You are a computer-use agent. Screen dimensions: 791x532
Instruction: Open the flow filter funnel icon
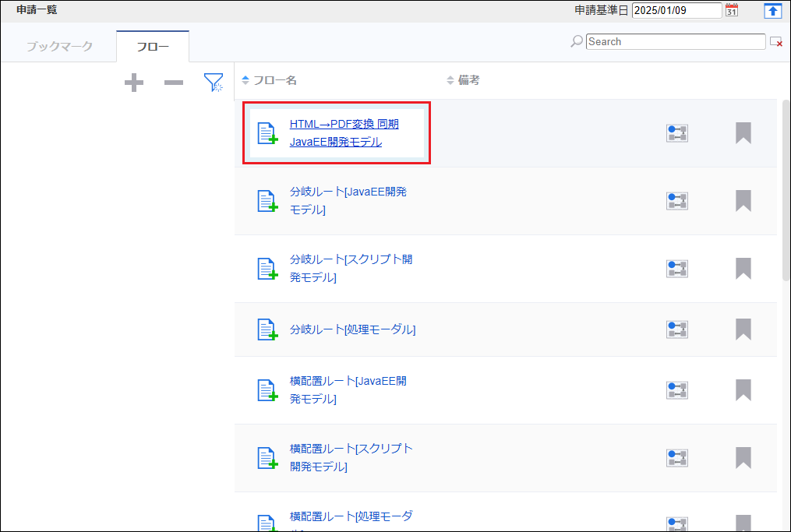click(x=213, y=83)
